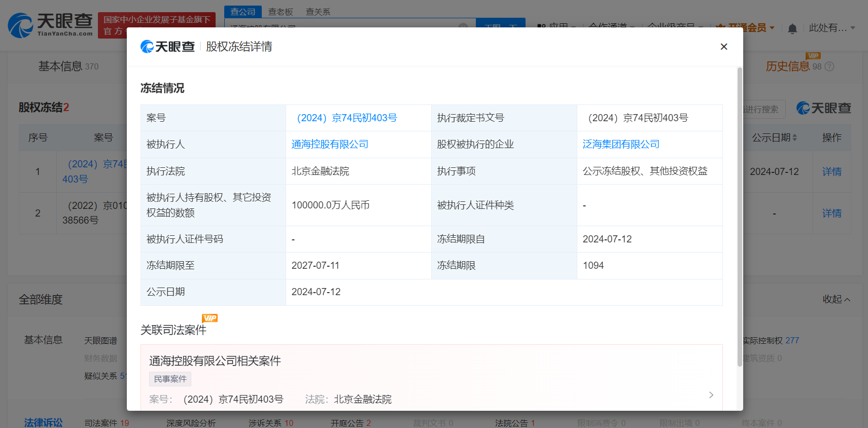Open 详情 for row 2

(832, 213)
